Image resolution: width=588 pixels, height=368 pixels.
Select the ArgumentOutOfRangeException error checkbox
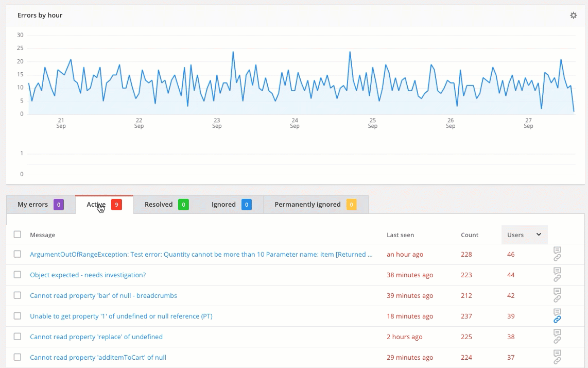(x=18, y=254)
